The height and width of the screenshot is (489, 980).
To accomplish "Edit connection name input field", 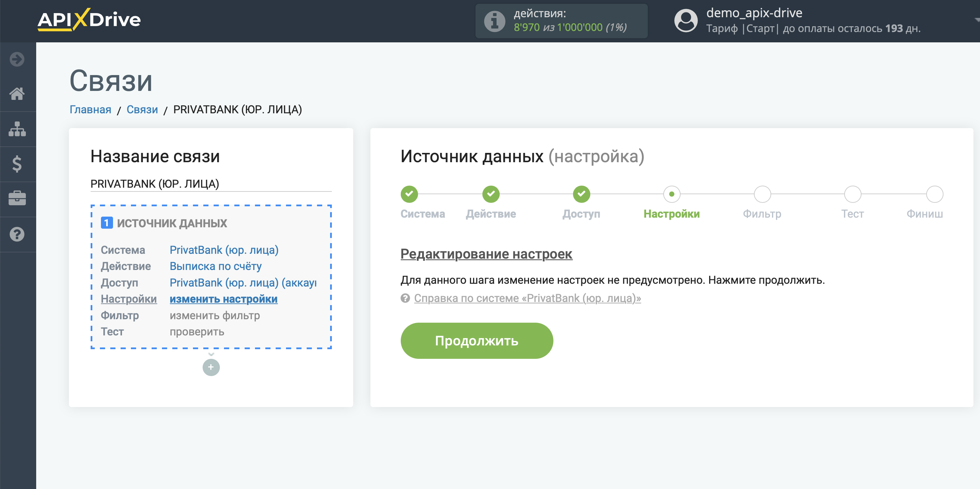I will pyautogui.click(x=211, y=184).
